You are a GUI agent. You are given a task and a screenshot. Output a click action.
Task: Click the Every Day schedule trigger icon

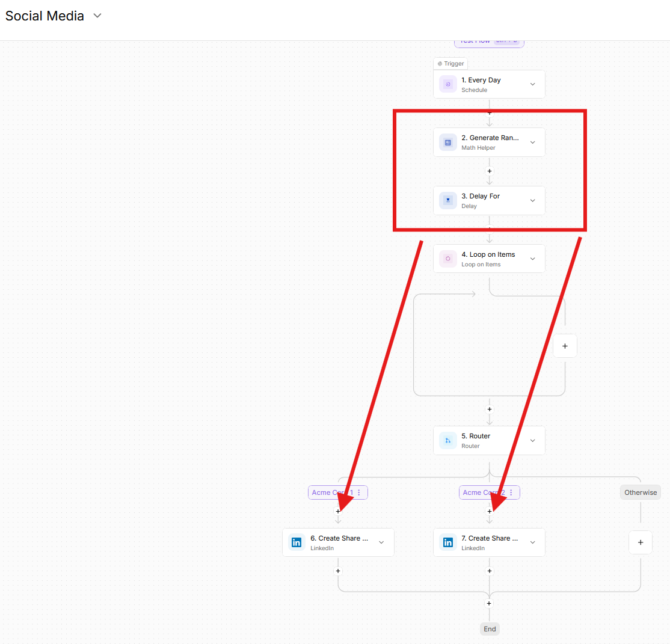(447, 84)
